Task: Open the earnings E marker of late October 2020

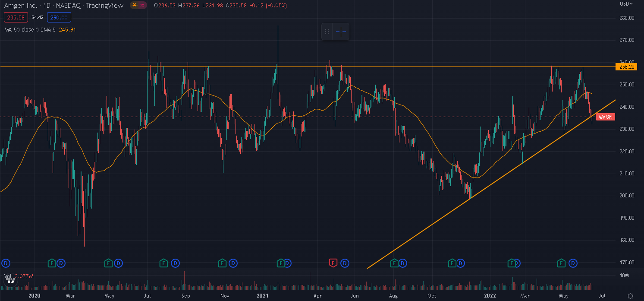Action: 223,263
